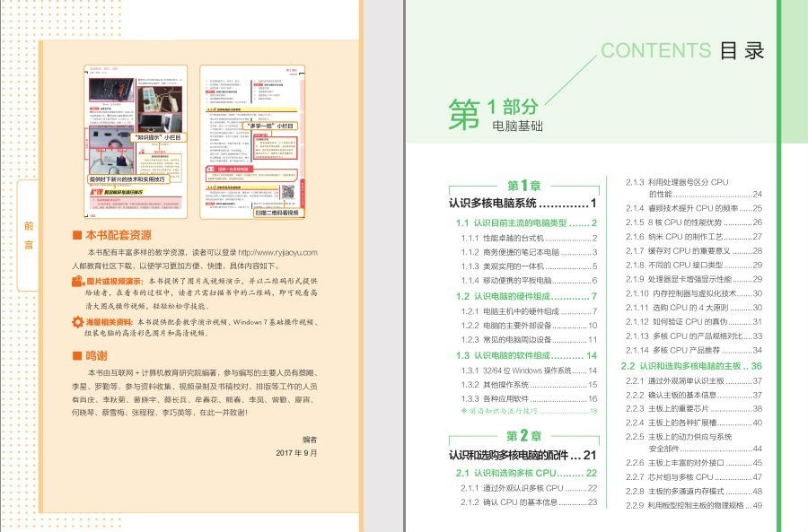Open entry 1.2.3 常见的电脑周边设备

pyautogui.click(x=529, y=340)
